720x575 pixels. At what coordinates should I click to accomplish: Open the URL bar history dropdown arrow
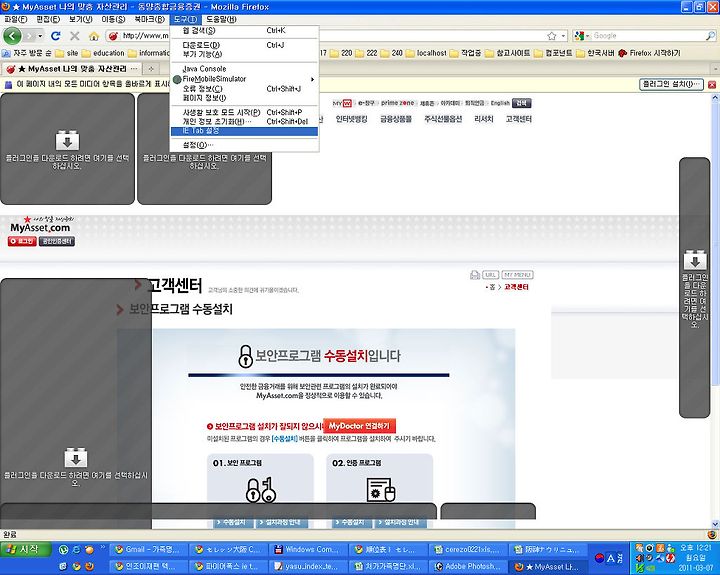[x=563, y=36]
